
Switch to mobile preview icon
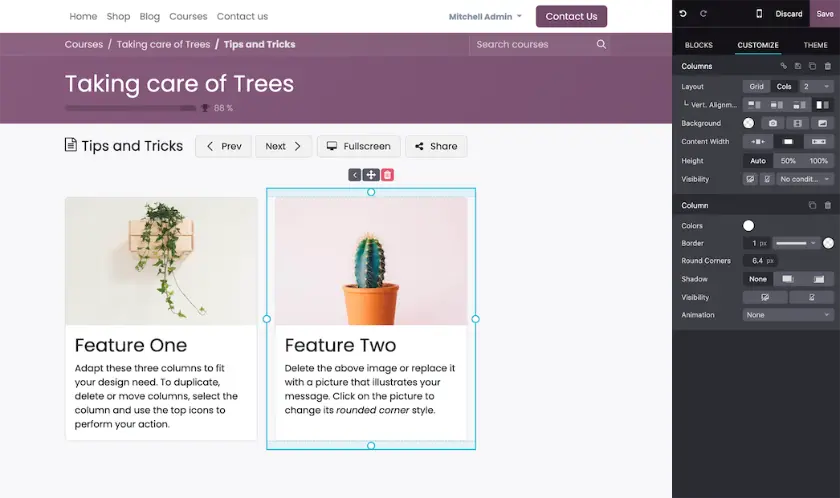(x=759, y=14)
